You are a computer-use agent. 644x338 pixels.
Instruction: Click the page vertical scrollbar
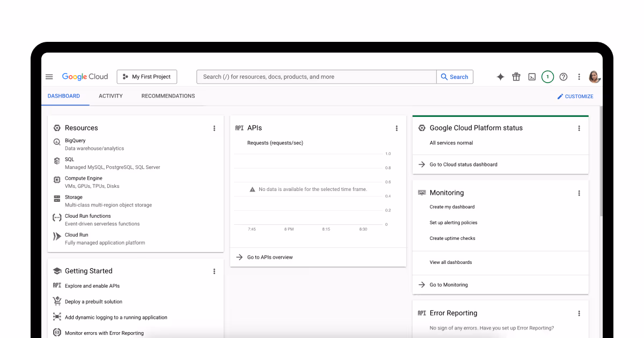pyautogui.click(x=601, y=161)
